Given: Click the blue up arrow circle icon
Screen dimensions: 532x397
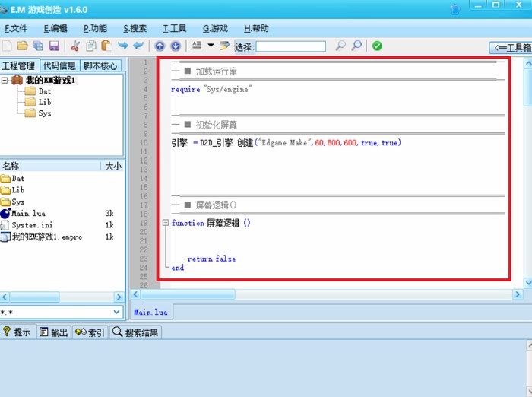Looking at the screenshot, I should pos(160,46).
